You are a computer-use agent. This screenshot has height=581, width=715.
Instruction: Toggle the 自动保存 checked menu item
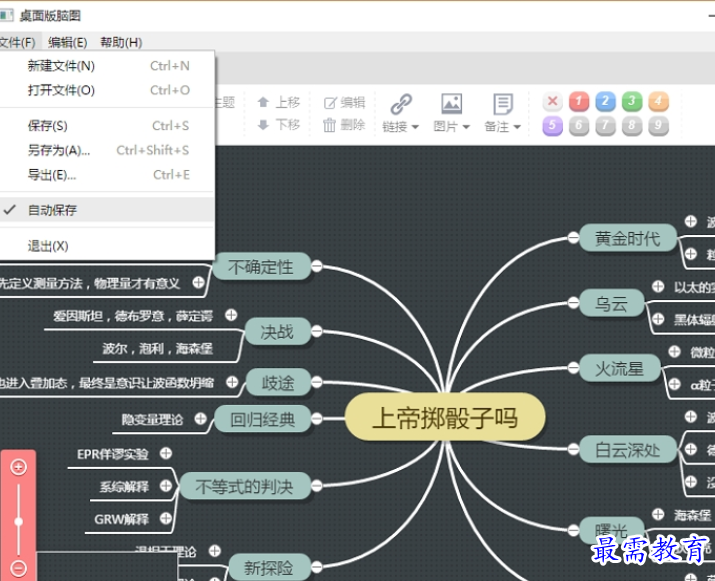(107, 210)
